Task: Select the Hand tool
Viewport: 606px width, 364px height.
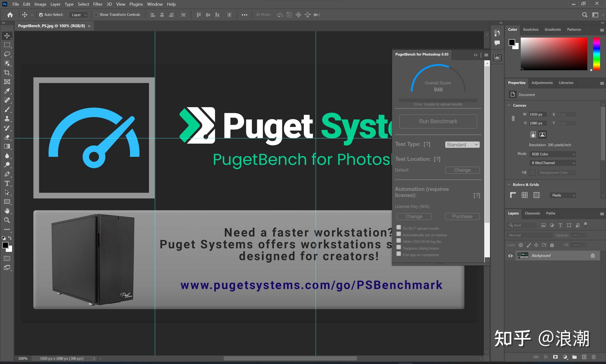Action: (7, 211)
